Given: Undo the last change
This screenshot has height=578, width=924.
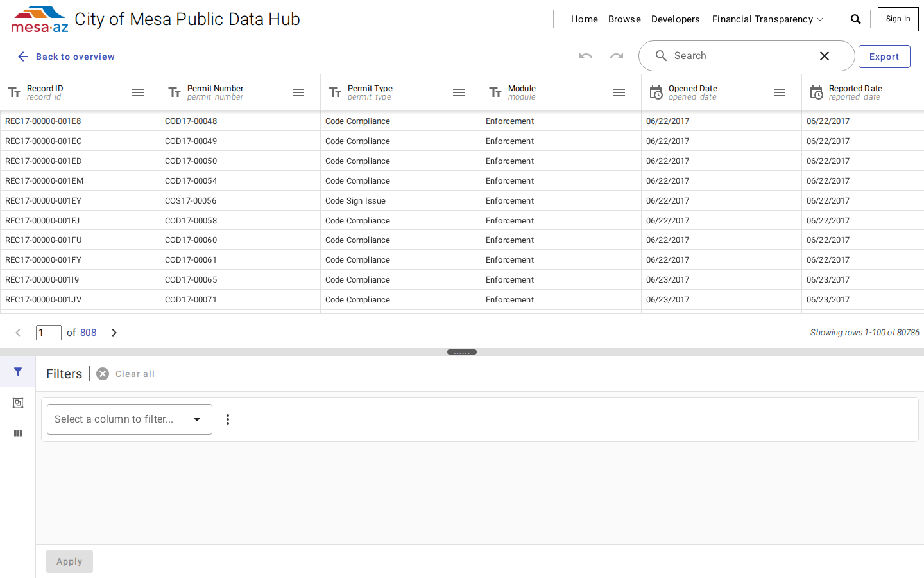Looking at the screenshot, I should pyautogui.click(x=586, y=56).
